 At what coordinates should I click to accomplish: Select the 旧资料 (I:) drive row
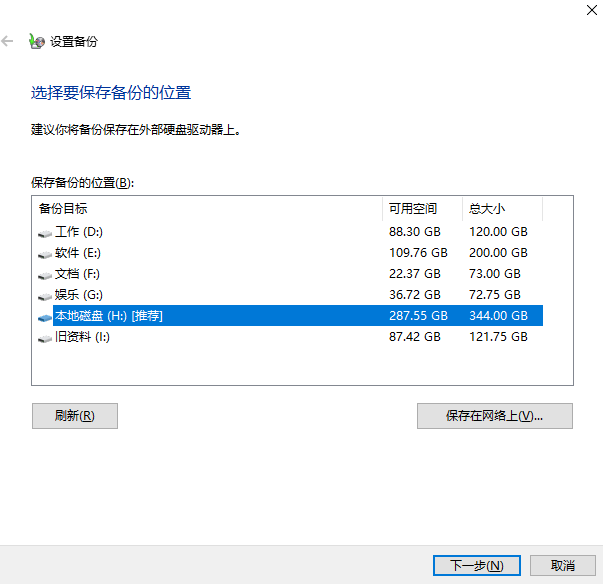click(290, 337)
